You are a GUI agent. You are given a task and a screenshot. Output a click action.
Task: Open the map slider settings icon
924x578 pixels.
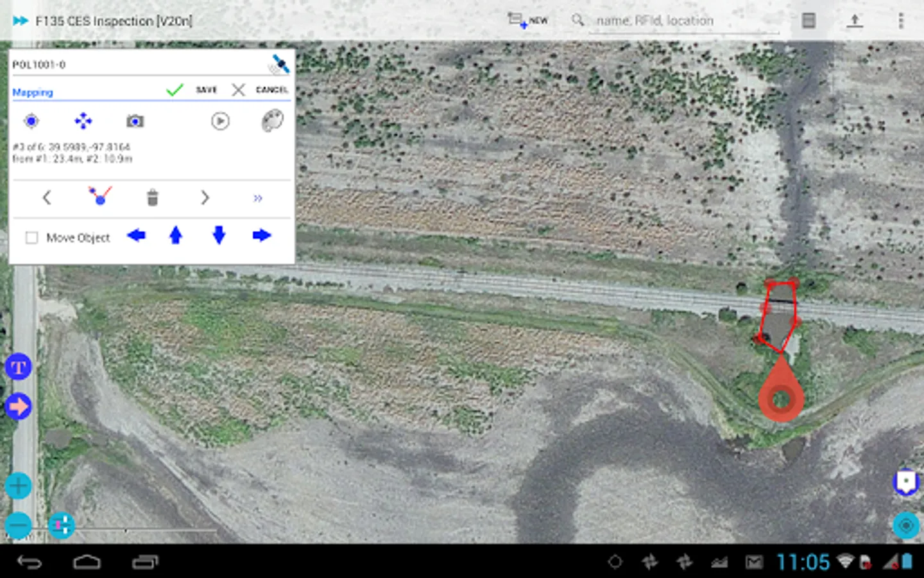coord(62,525)
